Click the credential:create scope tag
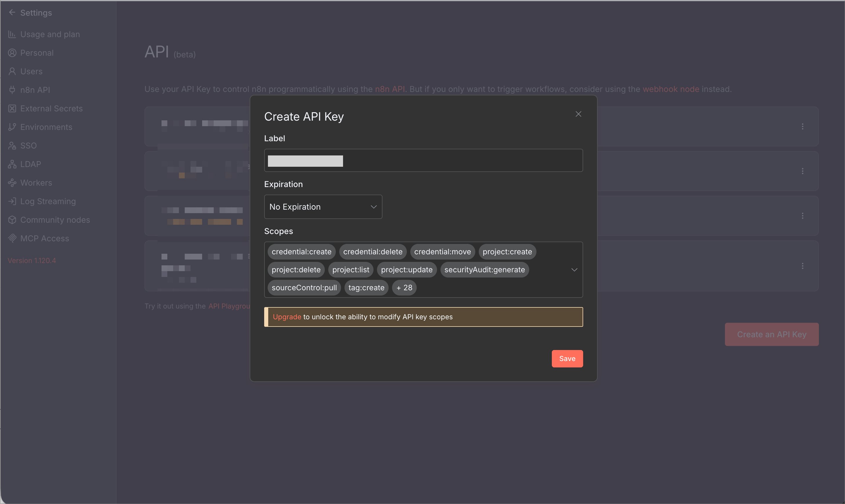The image size is (845, 504). point(301,252)
